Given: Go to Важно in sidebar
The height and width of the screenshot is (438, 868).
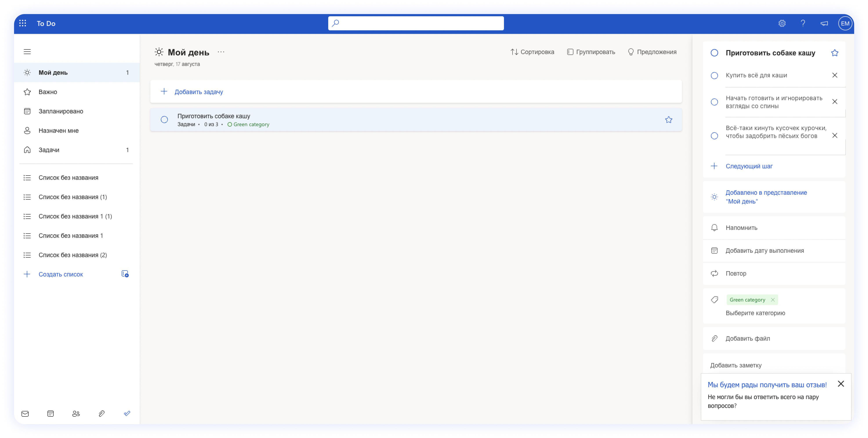Looking at the screenshot, I should [x=48, y=92].
